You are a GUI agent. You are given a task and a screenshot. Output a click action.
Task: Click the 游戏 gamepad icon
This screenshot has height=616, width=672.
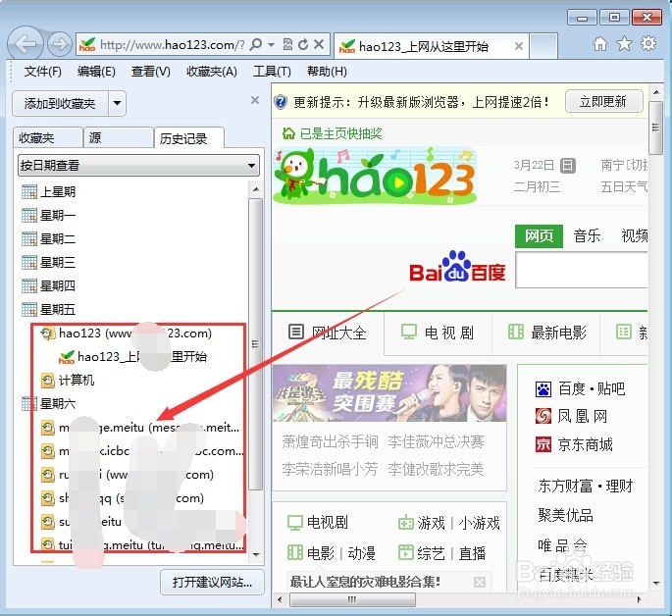click(x=405, y=523)
